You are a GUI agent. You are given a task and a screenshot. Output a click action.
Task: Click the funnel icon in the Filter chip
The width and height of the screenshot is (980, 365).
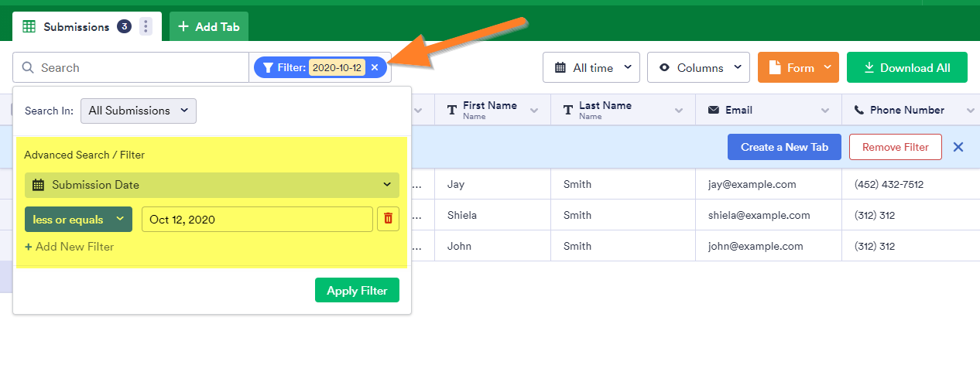click(268, 68)
